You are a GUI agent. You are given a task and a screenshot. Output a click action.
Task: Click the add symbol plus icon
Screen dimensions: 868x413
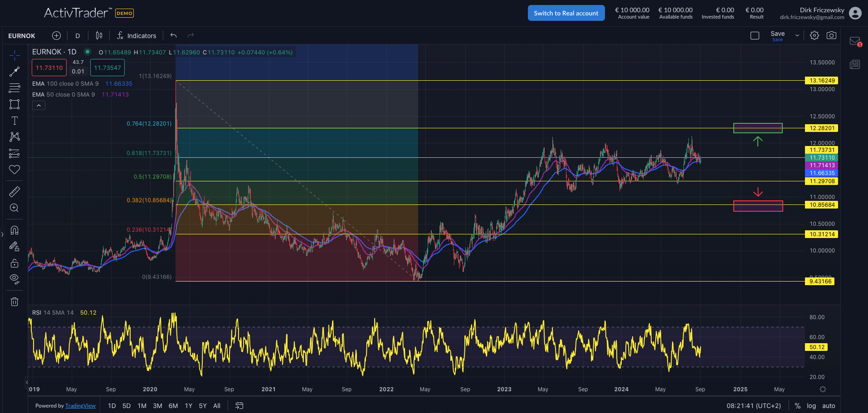click(56, 35)
